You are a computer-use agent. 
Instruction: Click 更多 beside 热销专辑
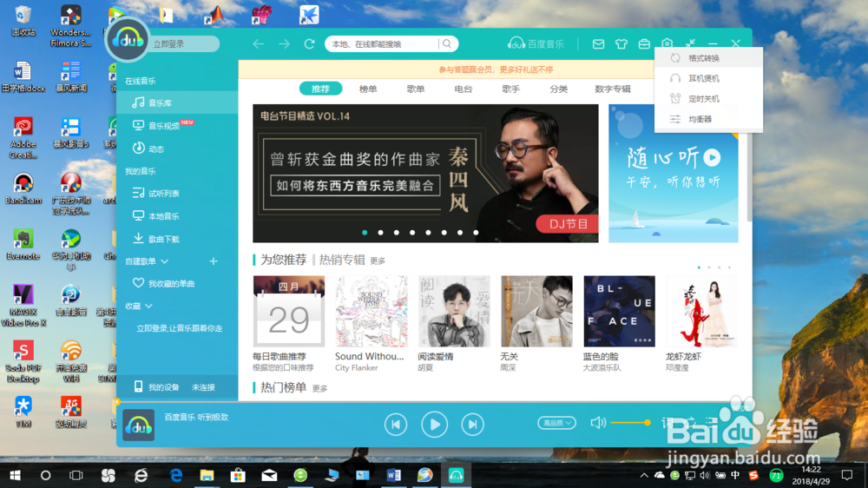tap(378, 260)
